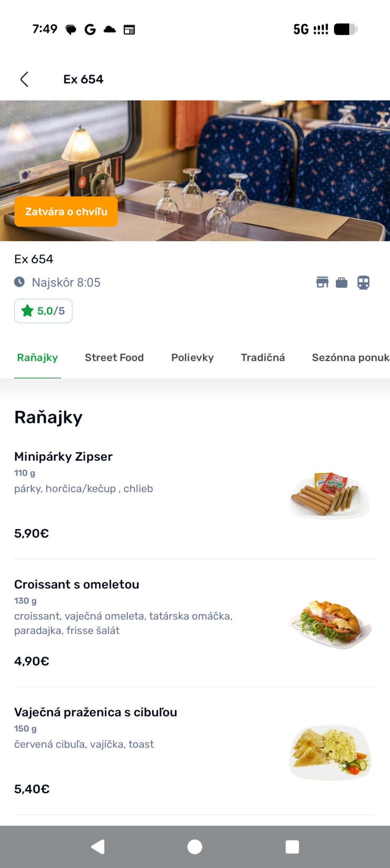This screenshot has height=868, width=390.
Task: Open the Croissant s omeletou photo
Action: click(330, 623)
